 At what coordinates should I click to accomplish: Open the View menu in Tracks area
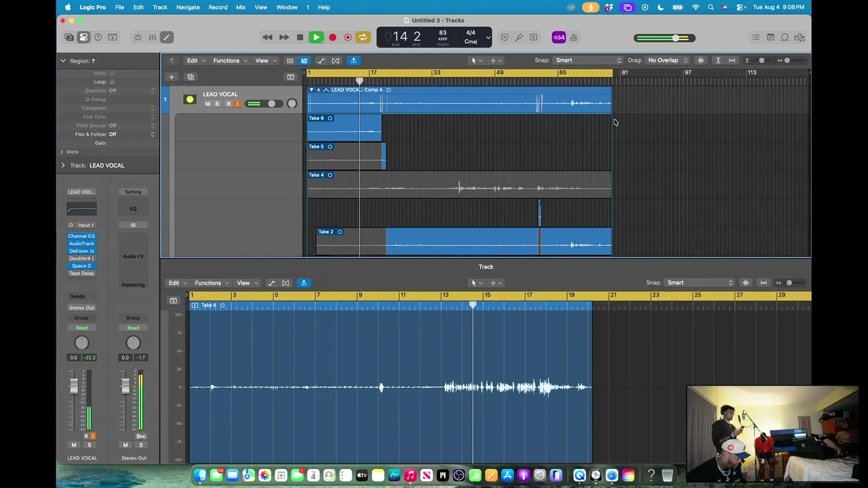click(264, 60)
